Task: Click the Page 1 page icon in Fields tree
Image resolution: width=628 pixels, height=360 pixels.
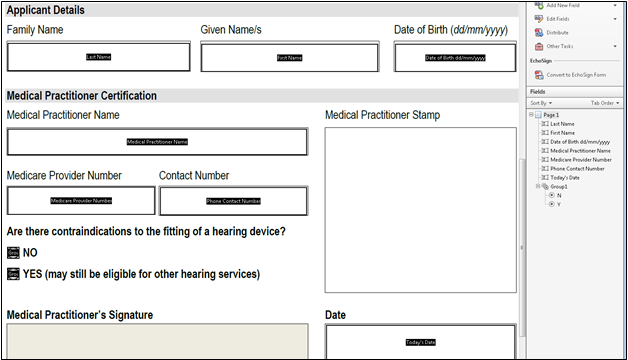Action: coord(538,115)
